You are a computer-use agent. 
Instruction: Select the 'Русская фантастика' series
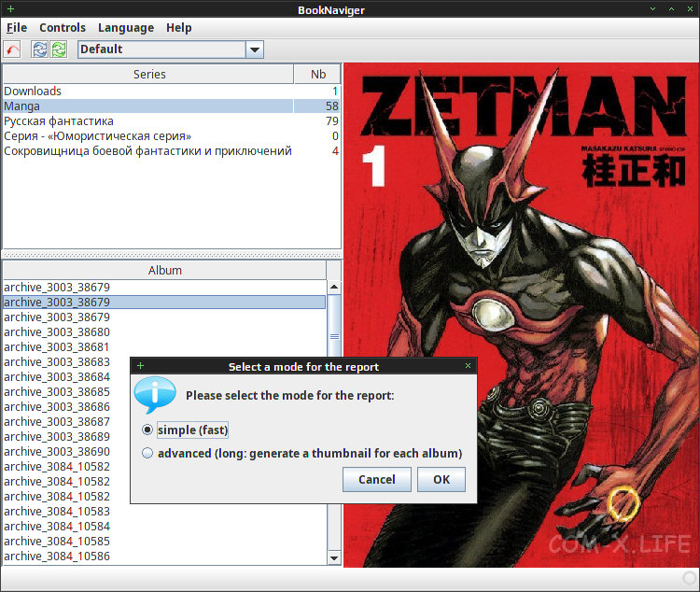click(x=172, y=121)
